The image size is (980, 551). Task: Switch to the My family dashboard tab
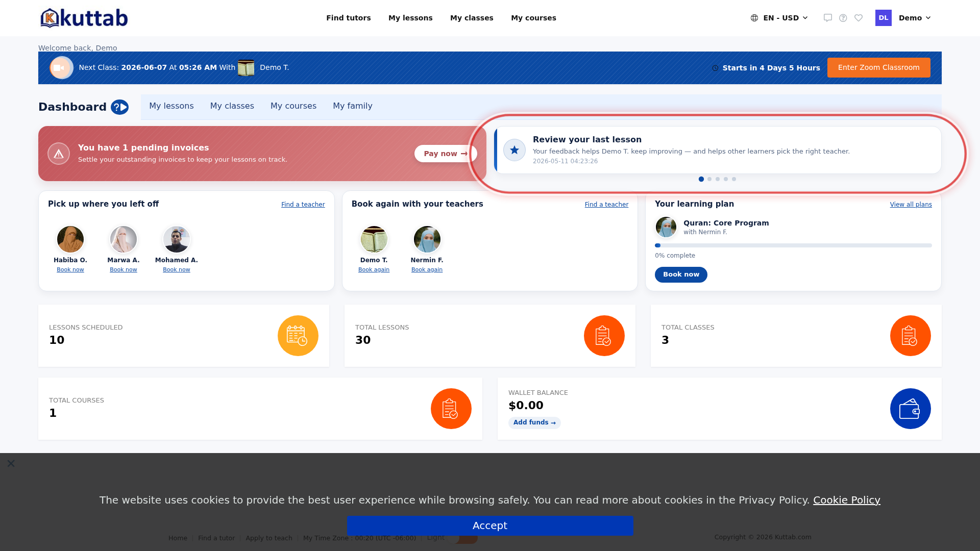click(x=353, y=106)
